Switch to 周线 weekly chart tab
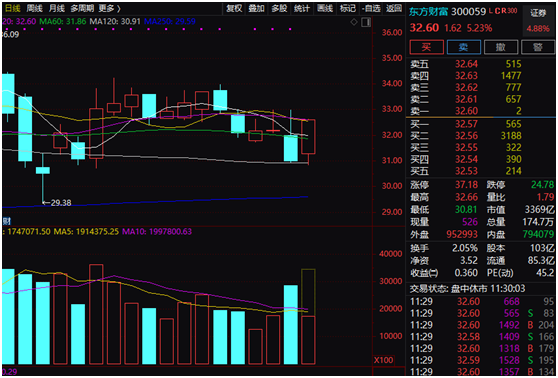Image resolution: width=558 pixels, height=378 pixels. [35, 8]
